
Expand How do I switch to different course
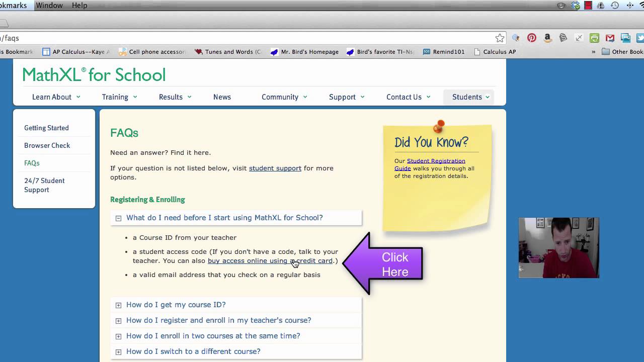coord(235,351)
